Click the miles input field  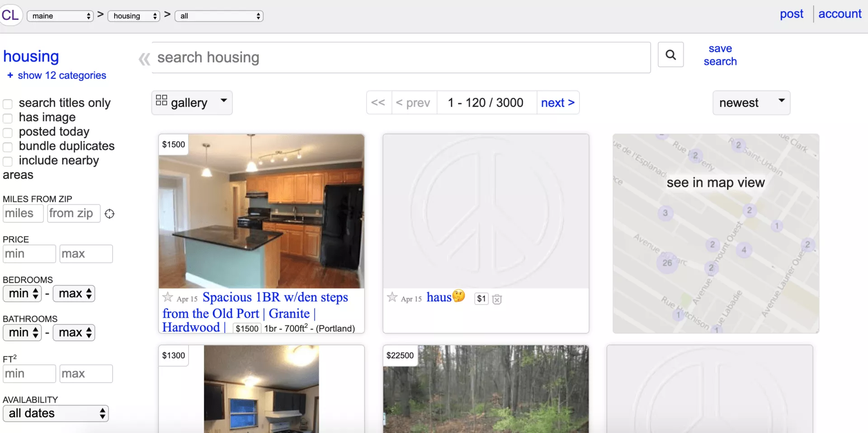point(23,214)
